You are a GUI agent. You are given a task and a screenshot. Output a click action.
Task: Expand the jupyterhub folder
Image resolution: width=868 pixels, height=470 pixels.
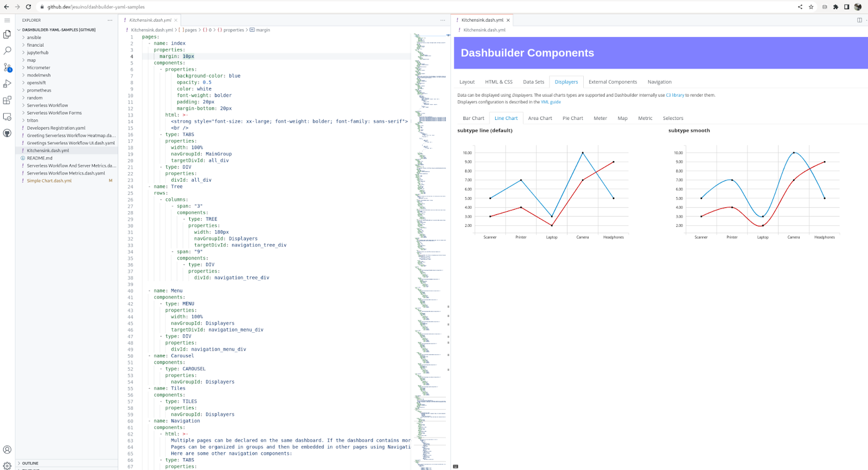click(x=37, y=53)
